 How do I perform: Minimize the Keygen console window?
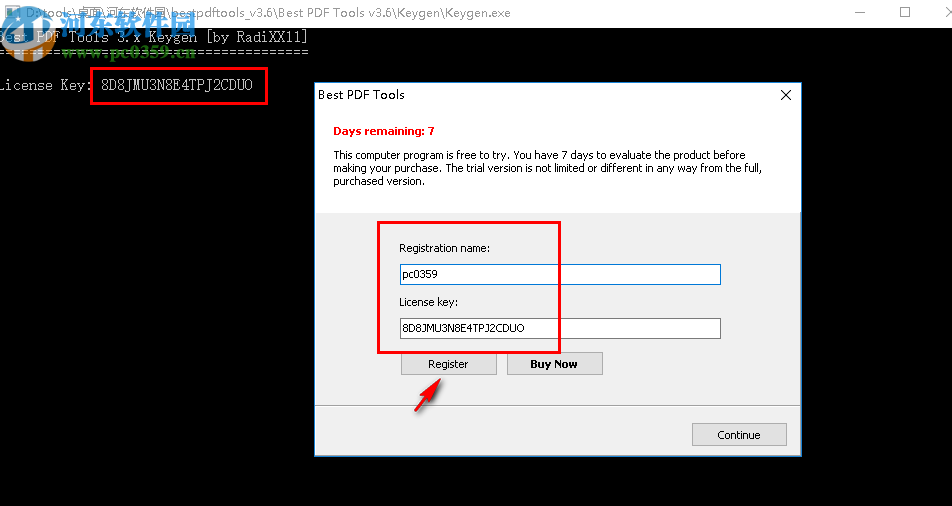(860, 12)
